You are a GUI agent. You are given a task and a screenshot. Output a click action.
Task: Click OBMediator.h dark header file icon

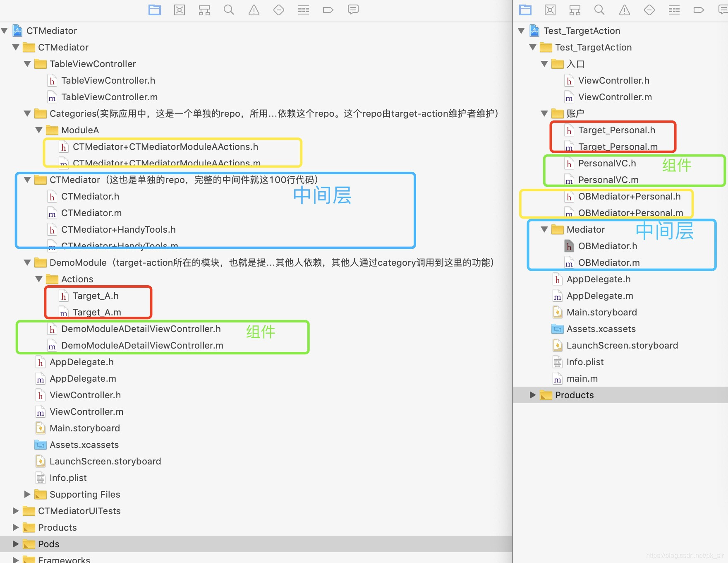tap(569, 246)
